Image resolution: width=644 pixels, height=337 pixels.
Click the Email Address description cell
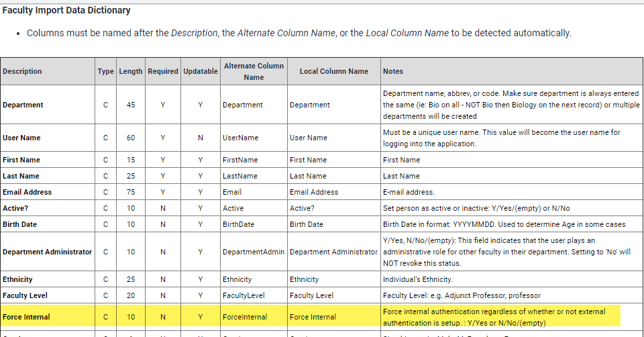tap(28, 192)
